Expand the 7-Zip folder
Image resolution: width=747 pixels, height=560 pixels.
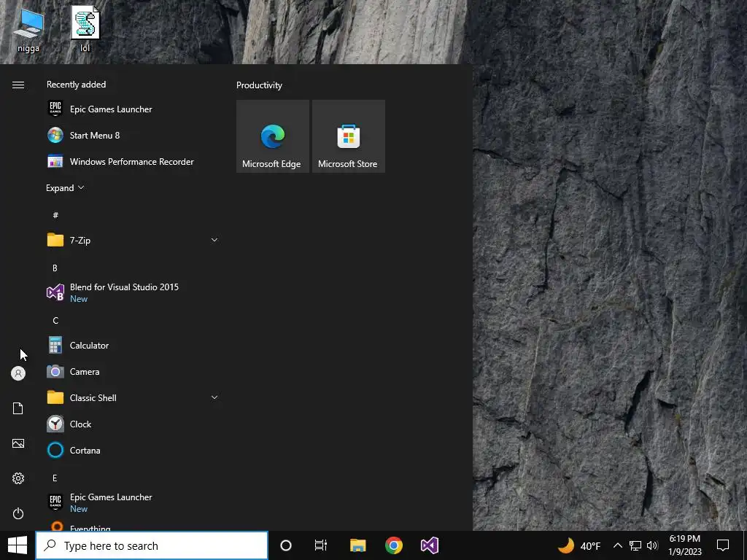(x=133, y=240)
